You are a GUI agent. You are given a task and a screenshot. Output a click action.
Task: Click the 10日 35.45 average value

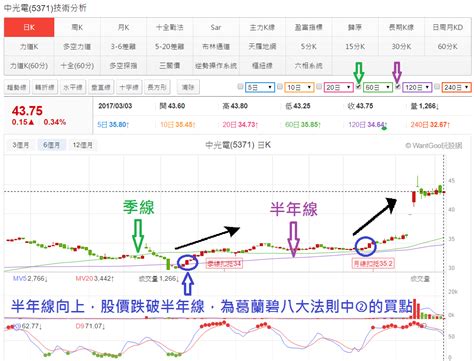click(x=178, y=125)
